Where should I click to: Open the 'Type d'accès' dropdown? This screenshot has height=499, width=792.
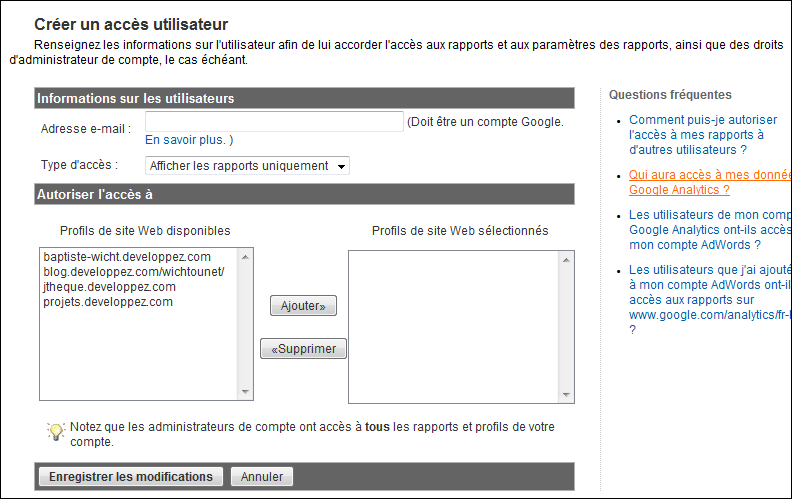(247, 166)
